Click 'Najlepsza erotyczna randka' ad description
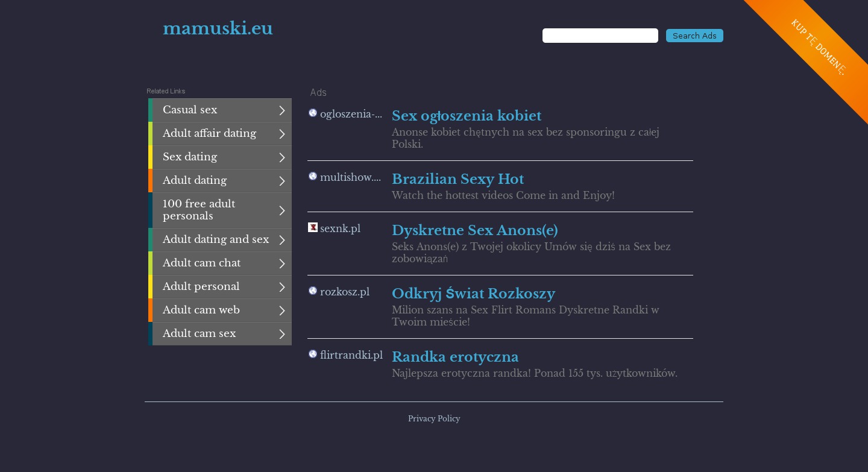This screenshot has width=868, height=472. coord(535,373)
